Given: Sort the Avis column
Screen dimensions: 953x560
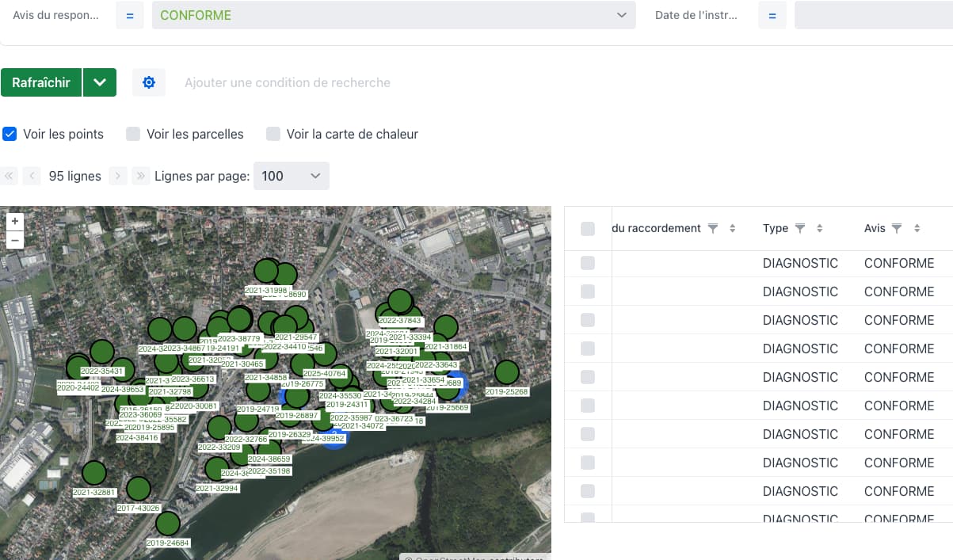Looking at the screenshot, I should 917,228.
